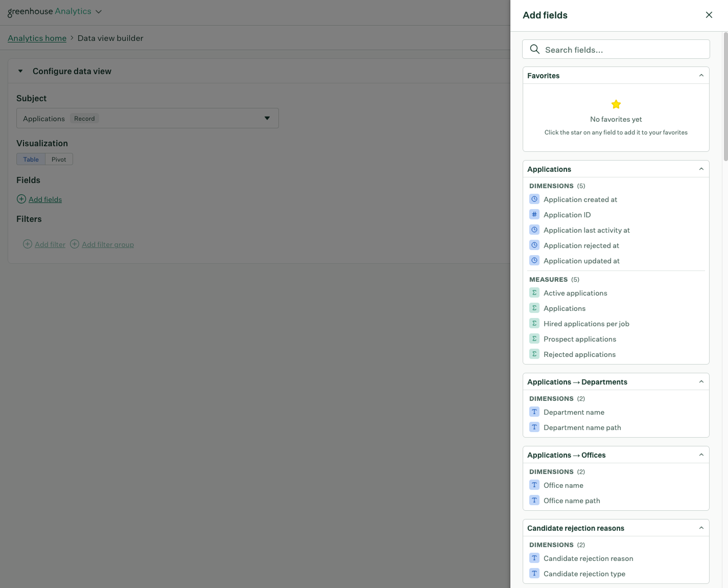Collapse the Favorites section
This screenshot has height=588, width=728.
pos(701,75)
